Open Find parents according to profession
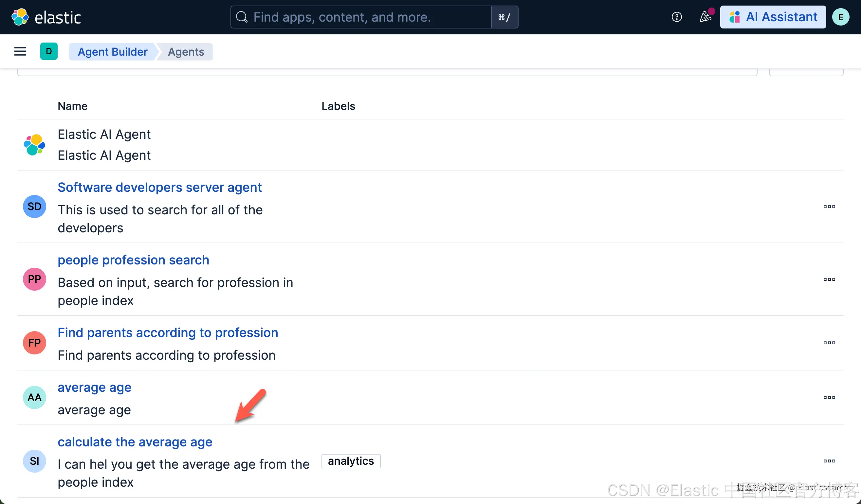The height and width of the screenshot is (504, 861). (168, 333)
